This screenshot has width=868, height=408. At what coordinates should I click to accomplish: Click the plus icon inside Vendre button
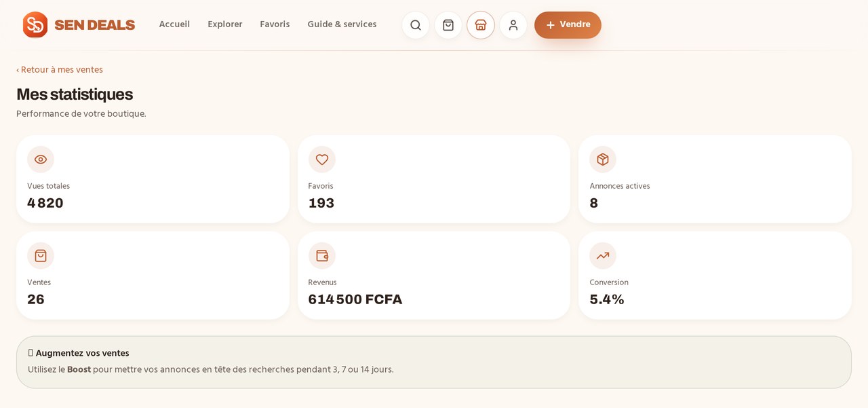tap(551, 25)
